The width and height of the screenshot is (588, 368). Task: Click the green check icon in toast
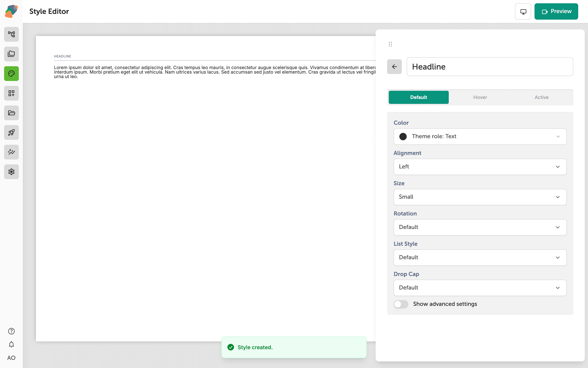(231, 347)
